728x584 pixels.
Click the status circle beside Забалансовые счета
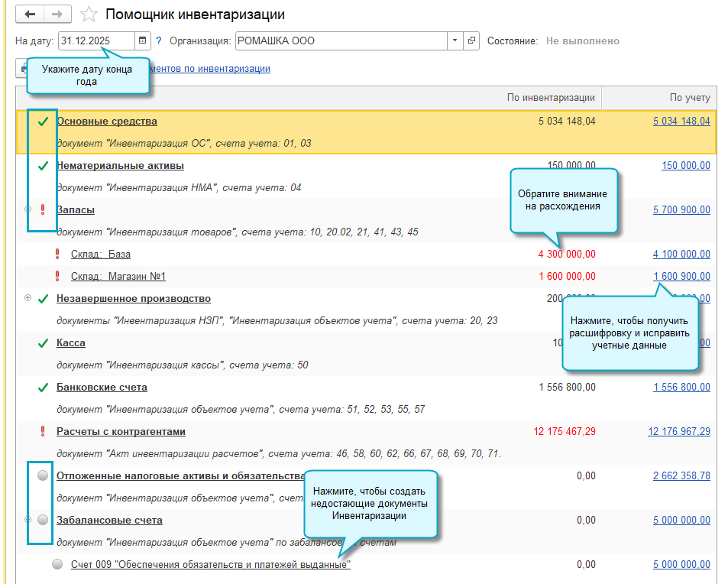(42, 520)
